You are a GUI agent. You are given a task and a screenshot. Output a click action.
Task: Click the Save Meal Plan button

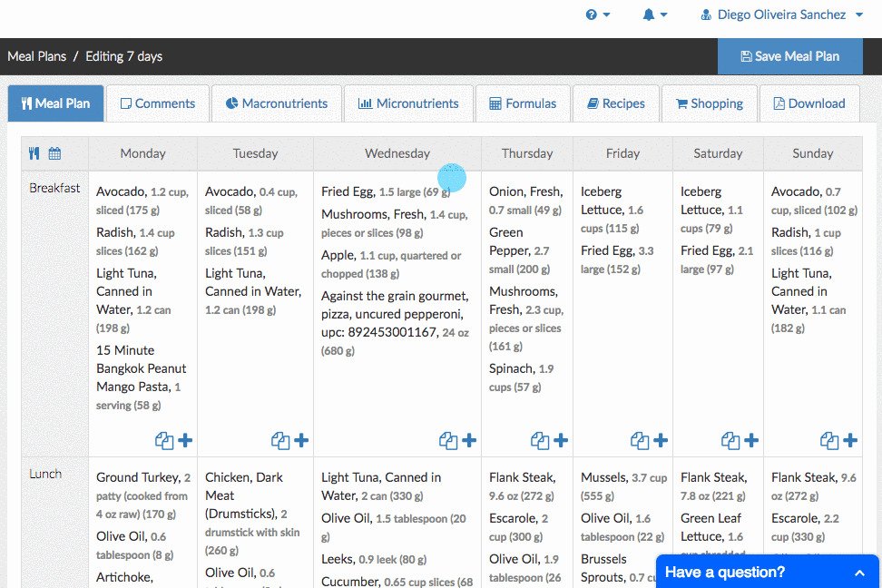pyautogui.click(x=789, y=56)
